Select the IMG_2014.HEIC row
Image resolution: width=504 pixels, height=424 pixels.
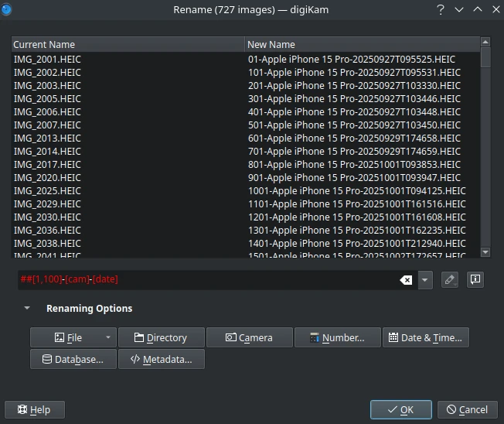click(246, 152)
